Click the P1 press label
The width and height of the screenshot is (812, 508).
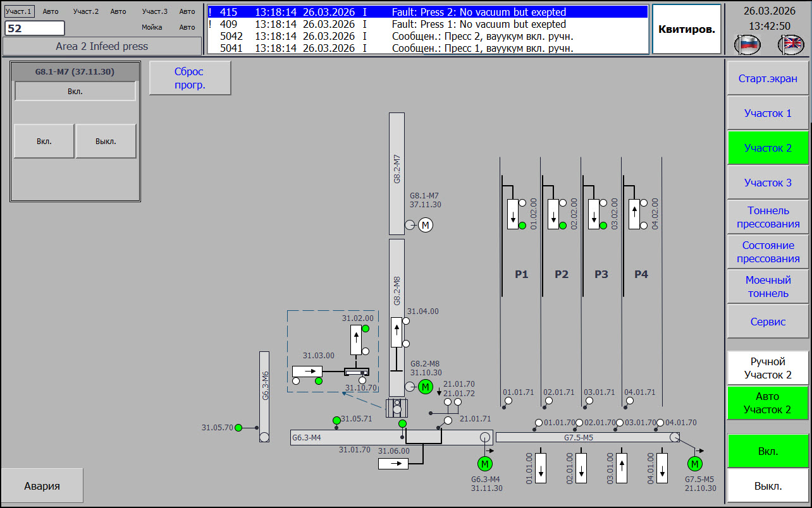[x=521, y=274]
